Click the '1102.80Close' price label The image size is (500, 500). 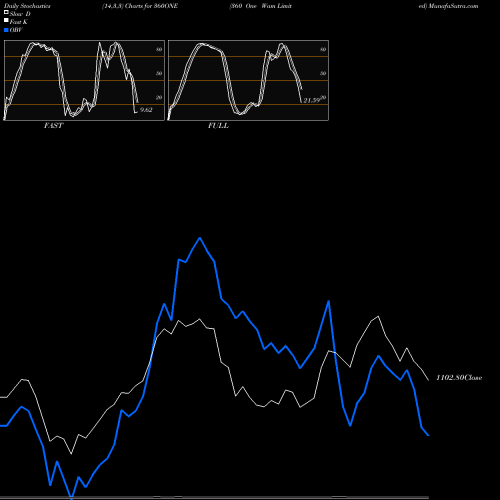[x=459, y=378]
